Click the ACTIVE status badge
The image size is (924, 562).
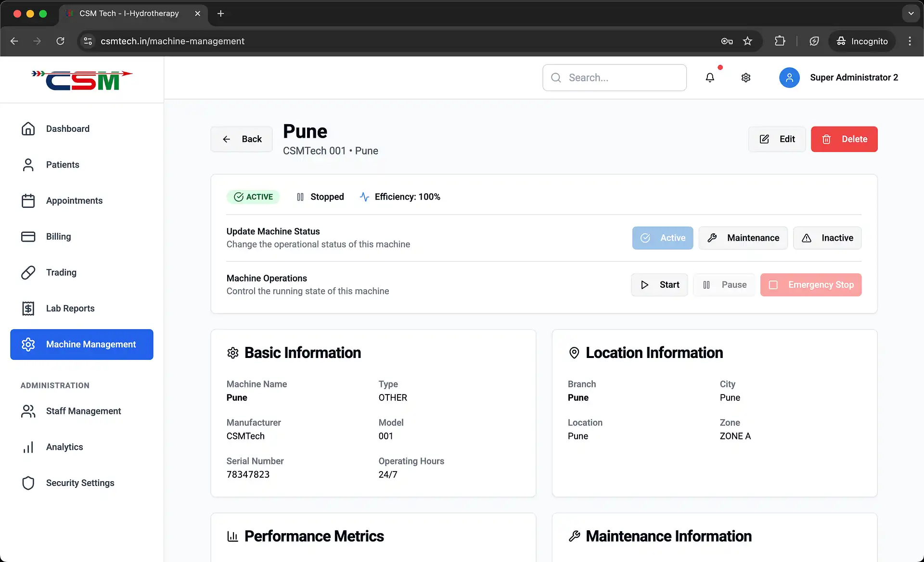click(253, 197)
